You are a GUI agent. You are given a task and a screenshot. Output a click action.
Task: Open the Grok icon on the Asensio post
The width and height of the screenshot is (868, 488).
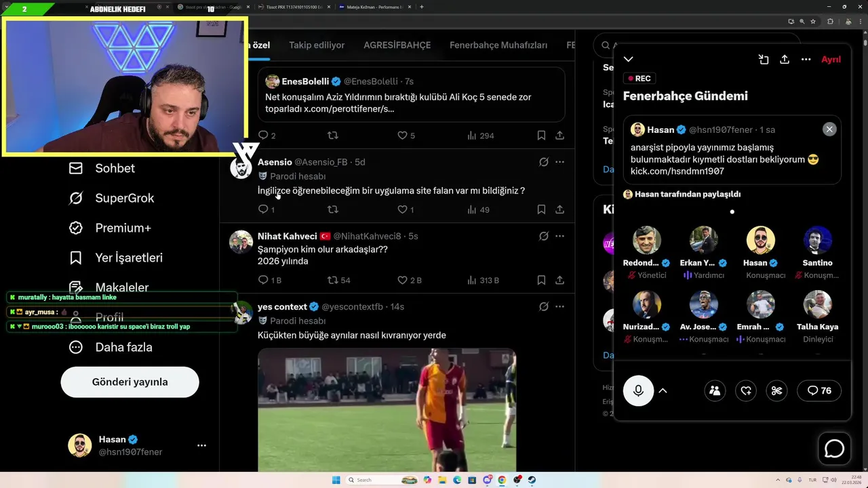543,162
